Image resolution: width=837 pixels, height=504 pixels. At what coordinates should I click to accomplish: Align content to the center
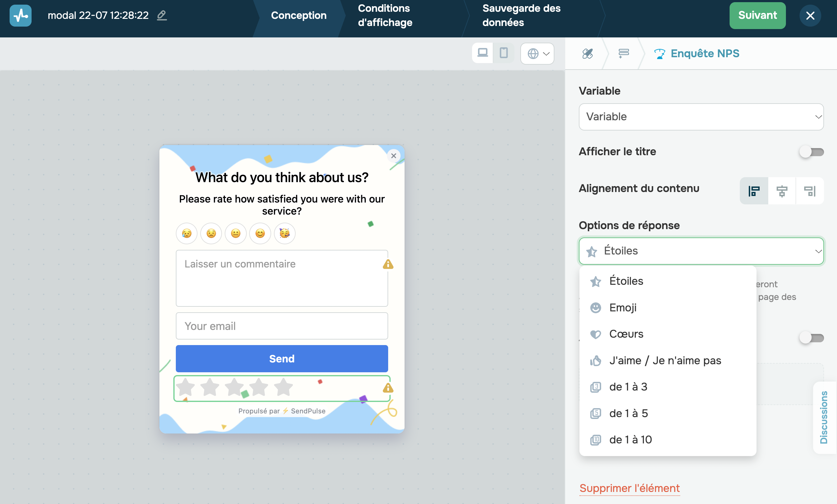[782, 191]
